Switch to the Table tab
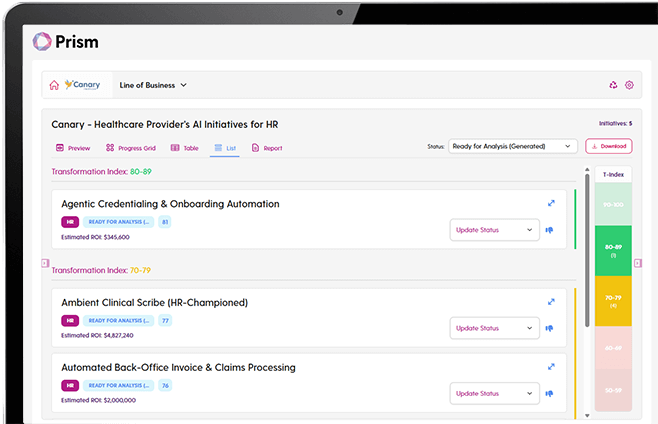Viewport: 658px width, 424px height. 185,148
